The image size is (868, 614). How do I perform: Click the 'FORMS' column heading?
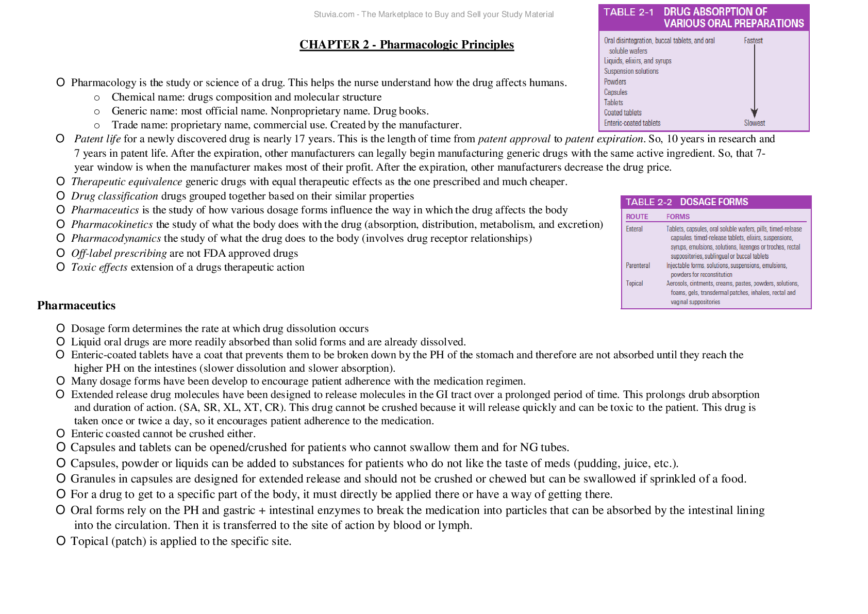coord(677,217)
